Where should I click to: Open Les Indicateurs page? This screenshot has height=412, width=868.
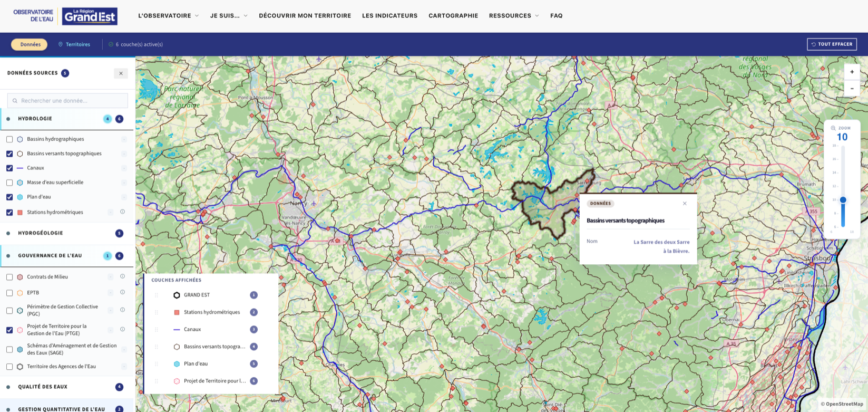tap(389, 16)
